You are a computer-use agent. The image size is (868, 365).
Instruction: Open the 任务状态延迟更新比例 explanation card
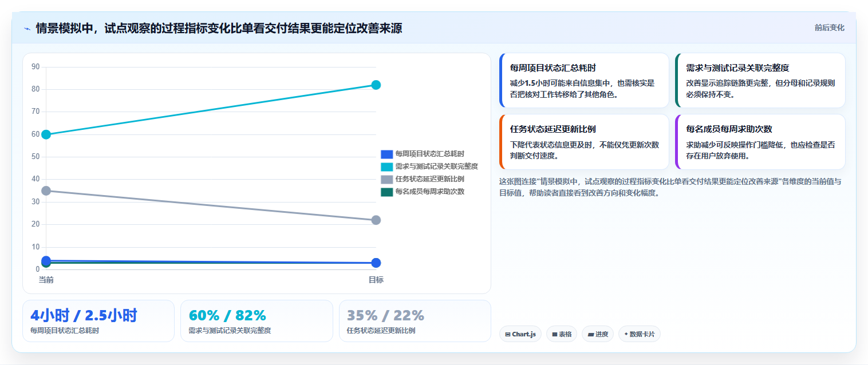(x=584, y=142)
